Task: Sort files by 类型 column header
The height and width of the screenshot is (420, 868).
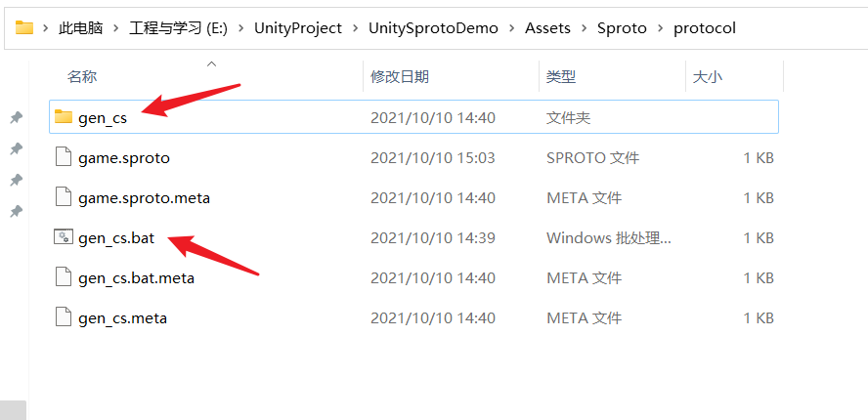Action: (x=560, y=76)
